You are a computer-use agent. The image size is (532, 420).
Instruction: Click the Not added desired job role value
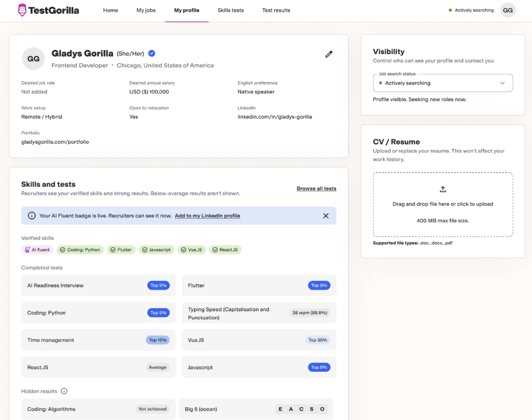pos(34,92)
